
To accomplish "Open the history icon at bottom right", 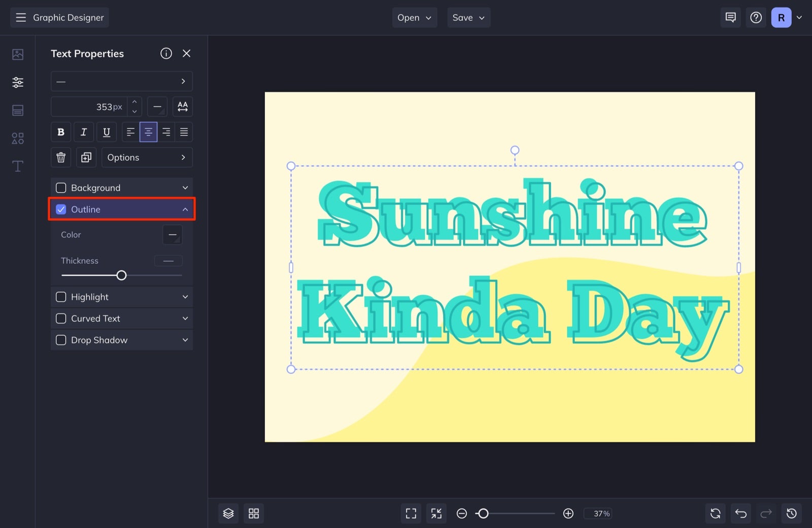I will tap(793, 513).
